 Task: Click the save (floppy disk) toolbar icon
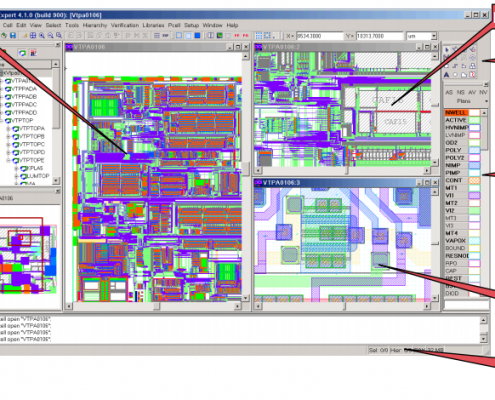13,35
